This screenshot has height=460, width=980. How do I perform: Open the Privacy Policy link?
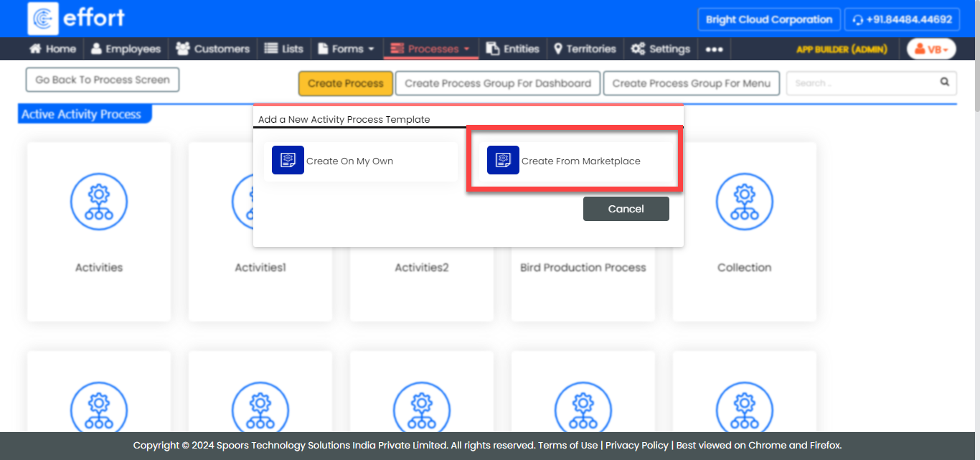click(636, 445)
